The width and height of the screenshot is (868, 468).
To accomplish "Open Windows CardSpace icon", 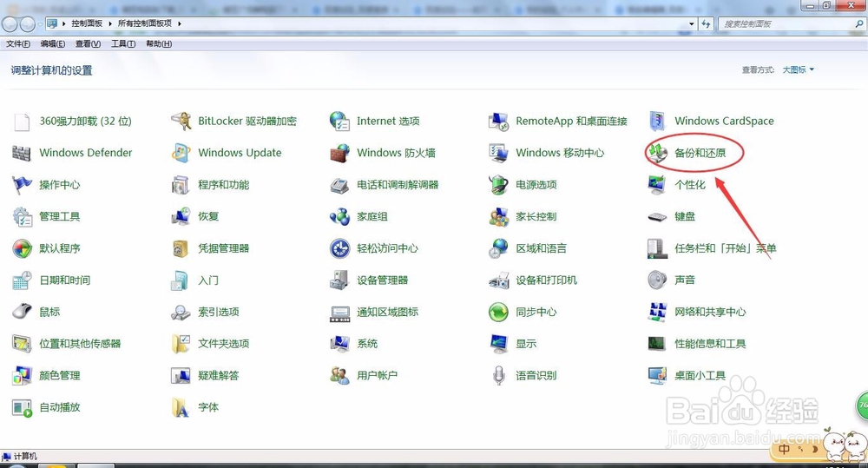I will pyautogui.click(x=657, y=122).
